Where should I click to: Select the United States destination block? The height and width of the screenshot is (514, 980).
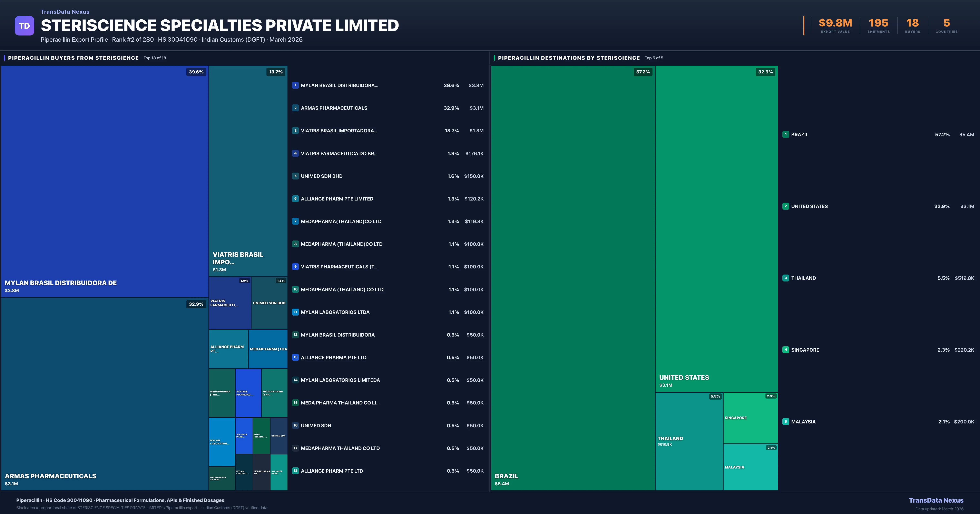point(716,228)
